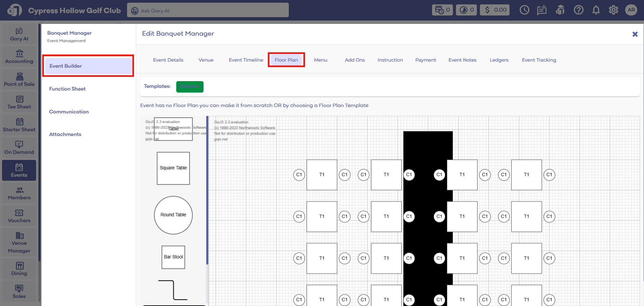This screenshot has width=644, height=306.
Task: Click the notifications bell icon
Action: pyautogui.click(x=596, y=10)
